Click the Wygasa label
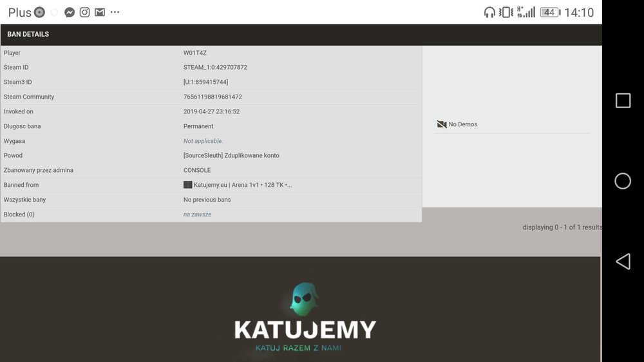This screenshot has height=362, width=644. click(x=14, y=141)
